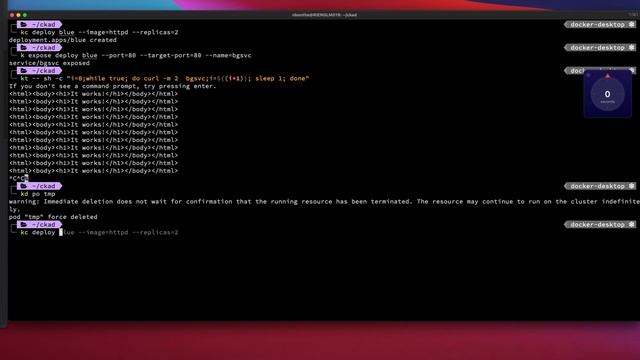Click the green zoom button of the terminal window
This screenshot has height=360, width=640.
point(25,15)
